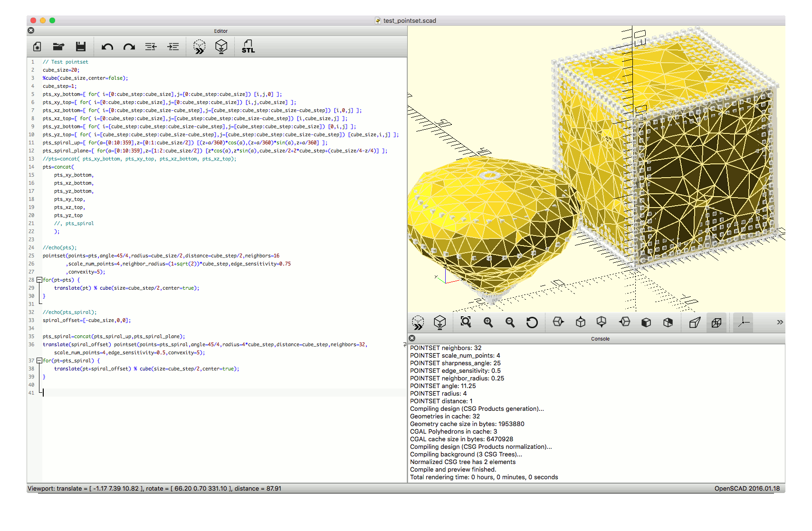Export the model as STL

(x=248, y=47)
